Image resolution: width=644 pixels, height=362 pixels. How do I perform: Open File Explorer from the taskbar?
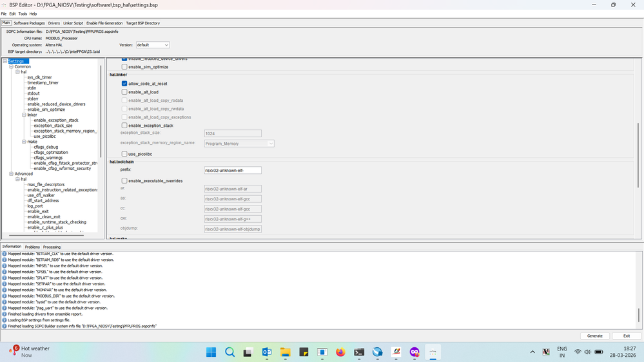pyautogui.click(x=286, y=352)
